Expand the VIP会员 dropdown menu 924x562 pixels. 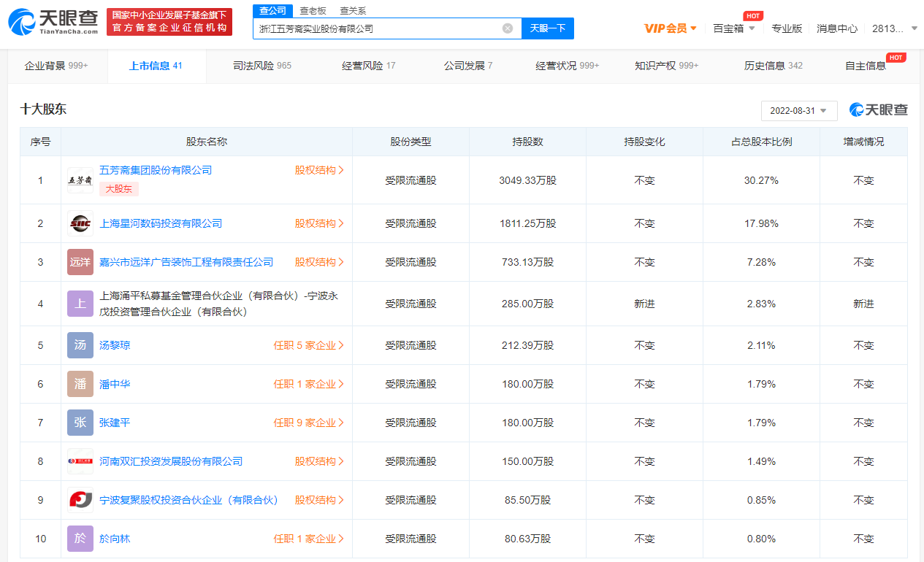pos(670,28)
